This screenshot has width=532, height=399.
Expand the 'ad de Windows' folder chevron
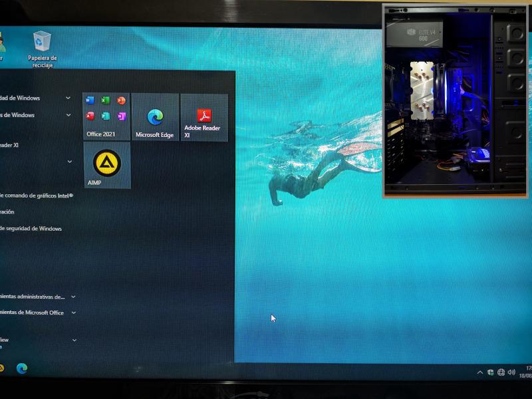[68, 98]
